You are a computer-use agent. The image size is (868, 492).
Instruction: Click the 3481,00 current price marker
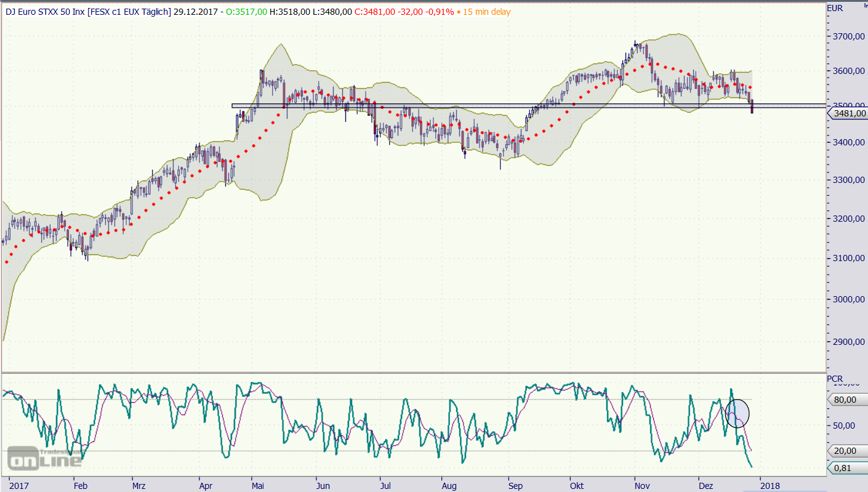click(x=849, y=113)
